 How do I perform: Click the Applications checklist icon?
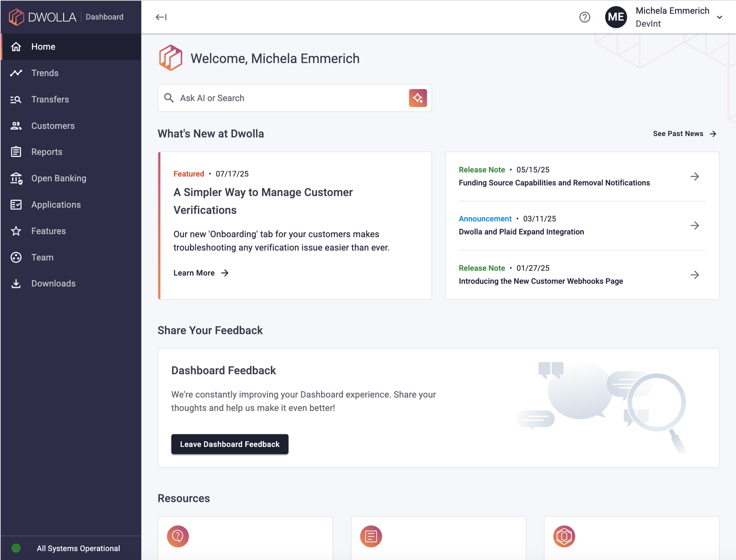pos(16,205)
